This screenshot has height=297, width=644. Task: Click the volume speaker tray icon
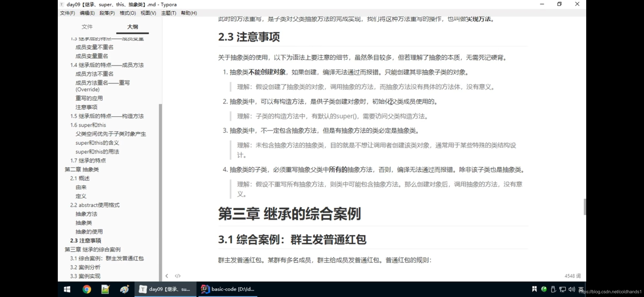click(x=572, y=289)
